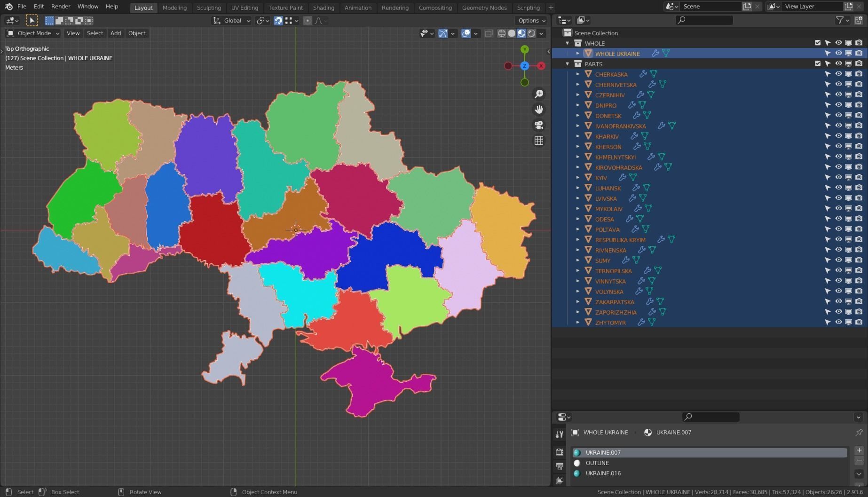Click the positive X axis gizmo

pos(541,66)
